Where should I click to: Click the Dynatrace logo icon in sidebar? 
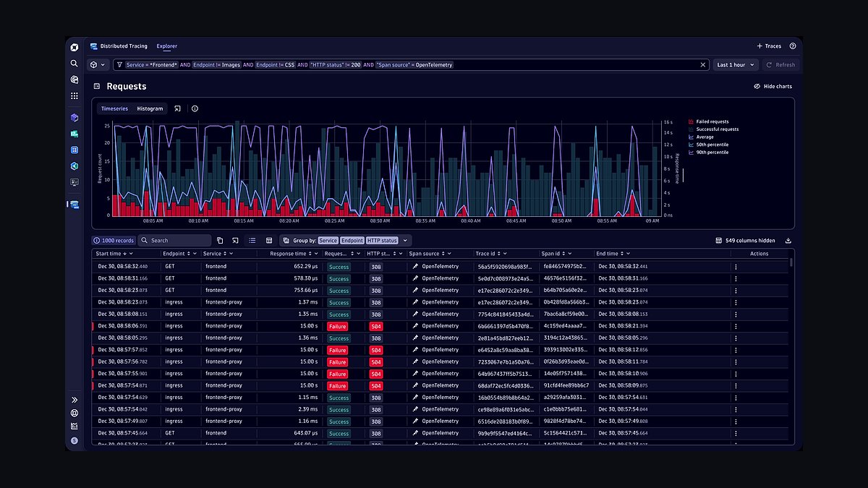[74, 47]
